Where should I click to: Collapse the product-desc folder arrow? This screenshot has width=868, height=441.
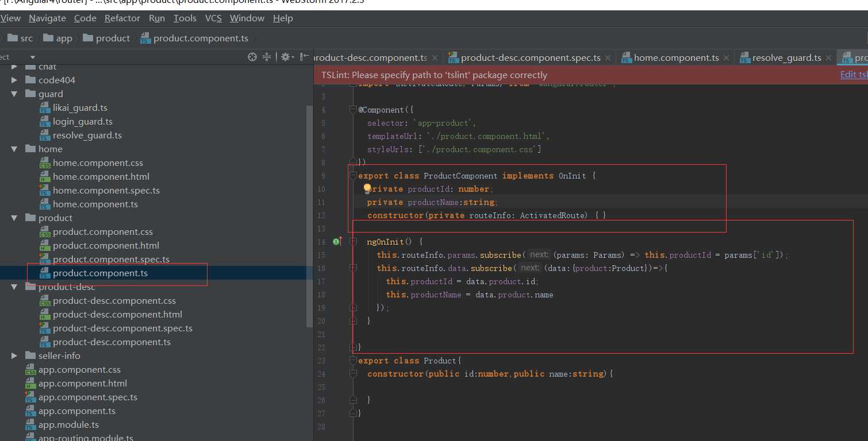pos(15,287)
